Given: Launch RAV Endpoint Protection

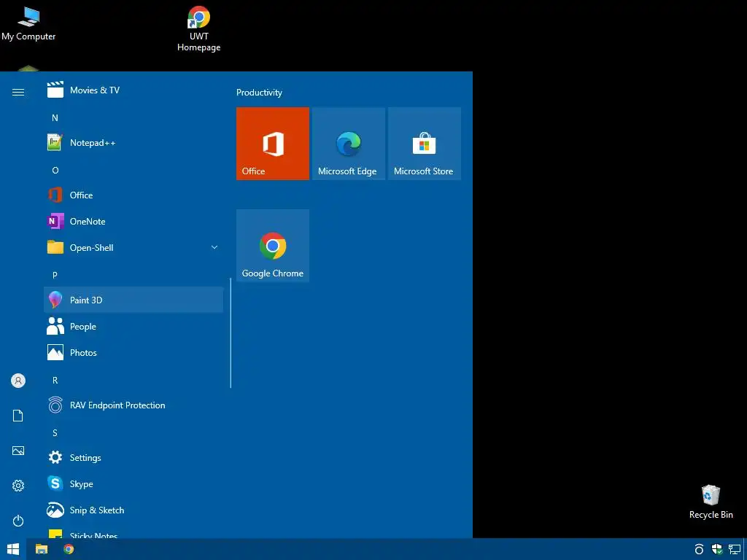Looking at the screenshot, I should click(133, 405).
